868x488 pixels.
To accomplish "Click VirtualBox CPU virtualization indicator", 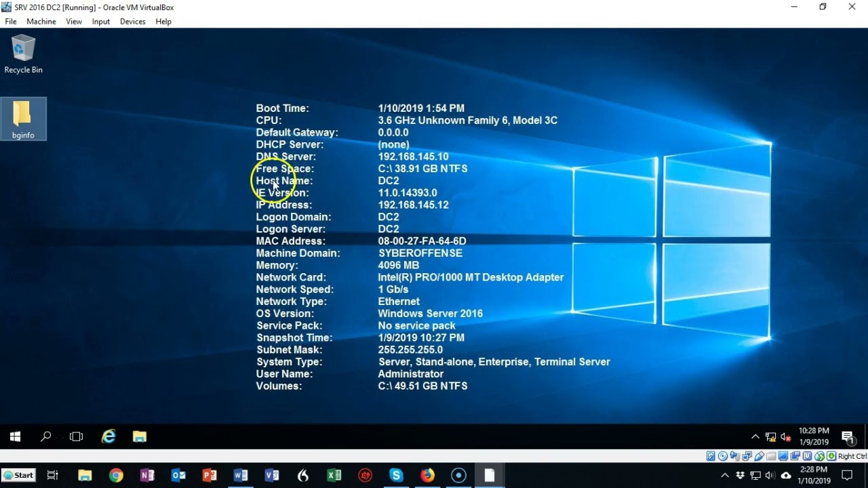I will click(807, 456).
